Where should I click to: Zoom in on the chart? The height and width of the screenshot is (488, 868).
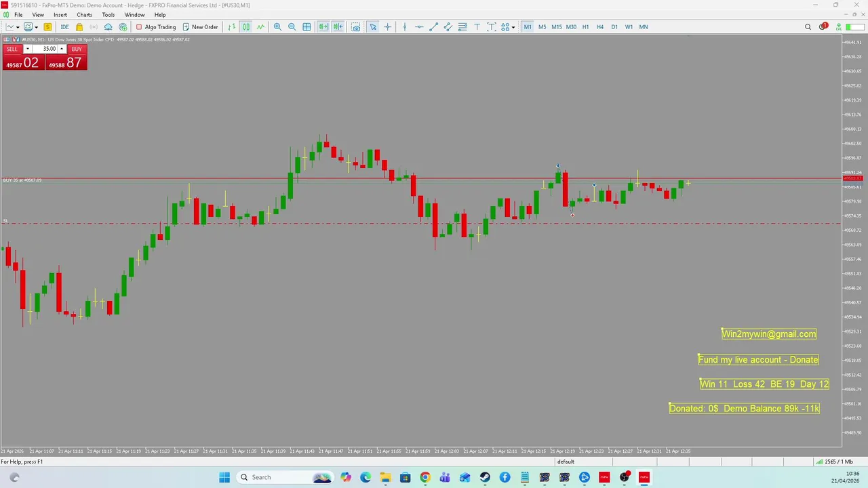coord(277,27)
